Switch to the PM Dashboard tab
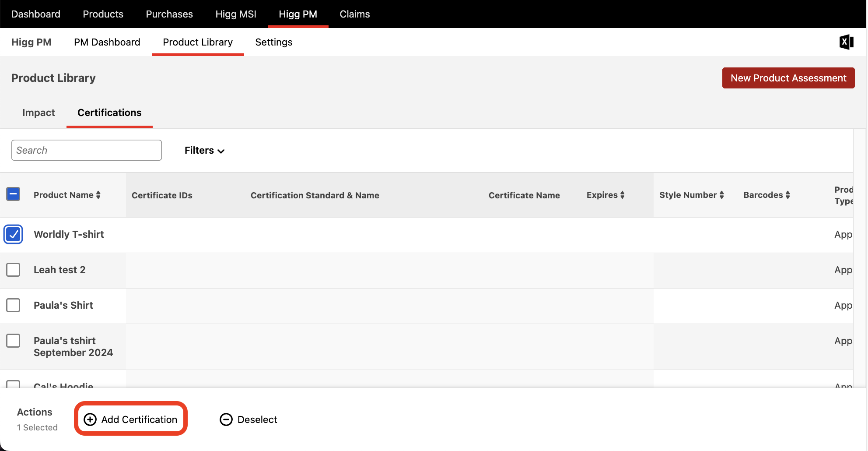868x451 pixels. [107, 42]
